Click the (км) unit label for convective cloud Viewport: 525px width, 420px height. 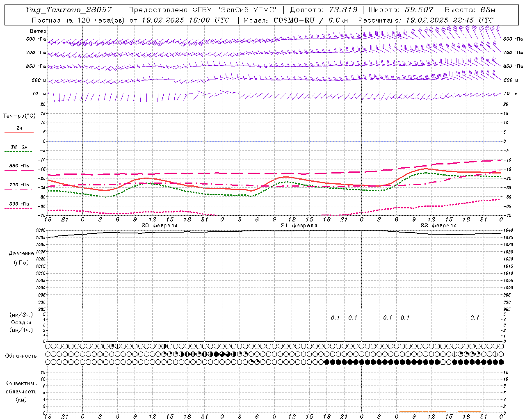(x=21, y=399)
